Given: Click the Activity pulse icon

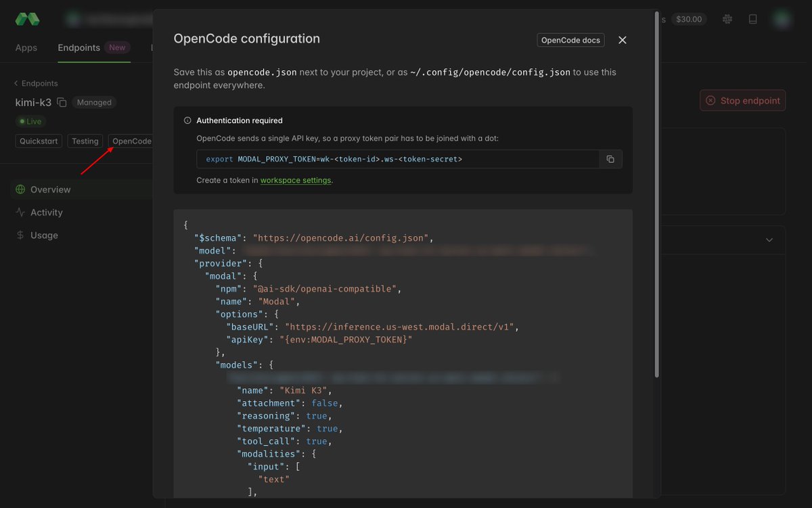Looking at the screenshot, I should (x=20, y=212).
